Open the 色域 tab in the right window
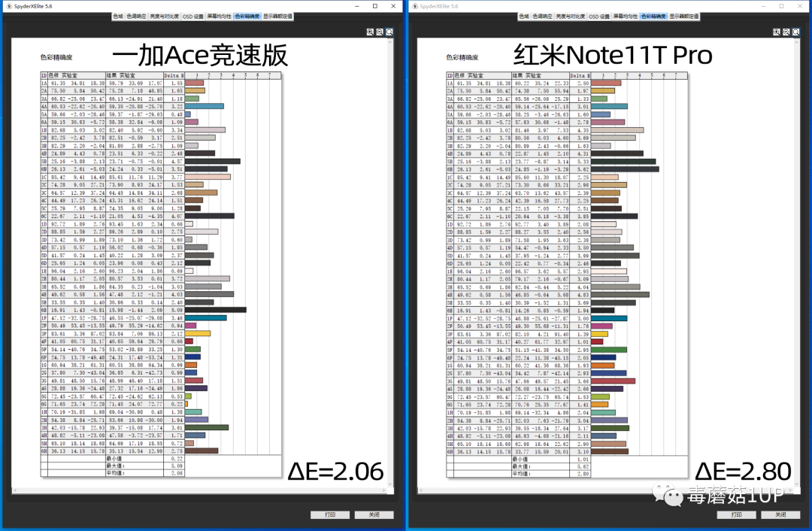This screenshot has height=531, width=812. pos(524,17)
